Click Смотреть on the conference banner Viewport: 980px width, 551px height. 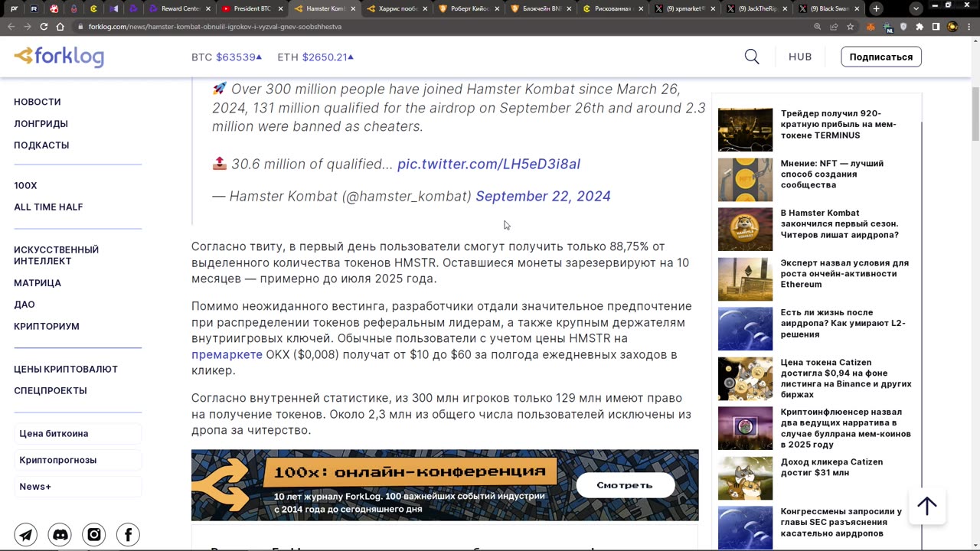[625, 485]
